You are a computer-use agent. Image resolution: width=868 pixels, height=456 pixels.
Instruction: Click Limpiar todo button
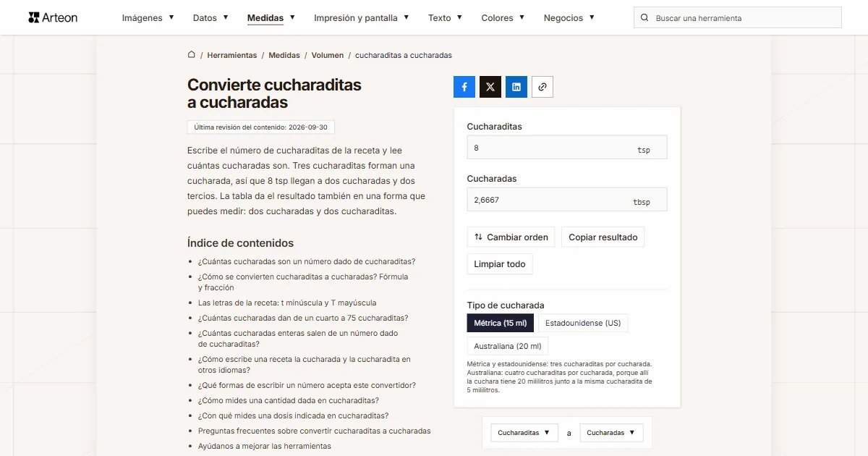click(500, 263)
